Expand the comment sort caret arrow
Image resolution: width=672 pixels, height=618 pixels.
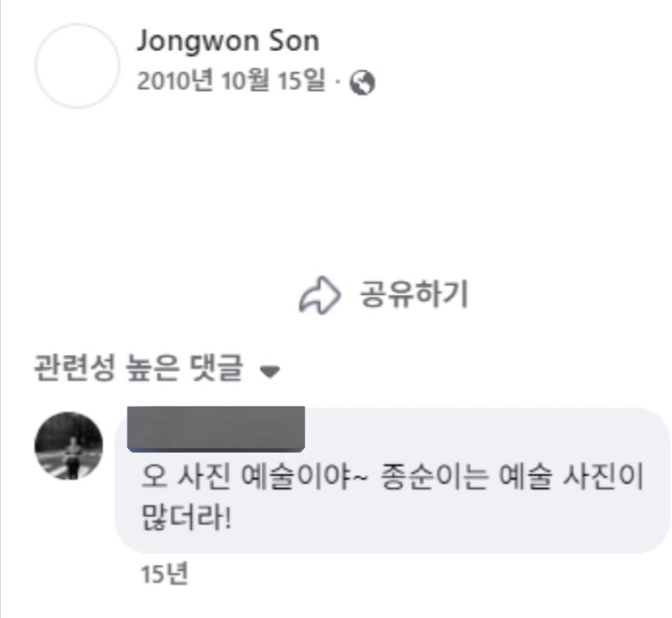tap(270, 371)
